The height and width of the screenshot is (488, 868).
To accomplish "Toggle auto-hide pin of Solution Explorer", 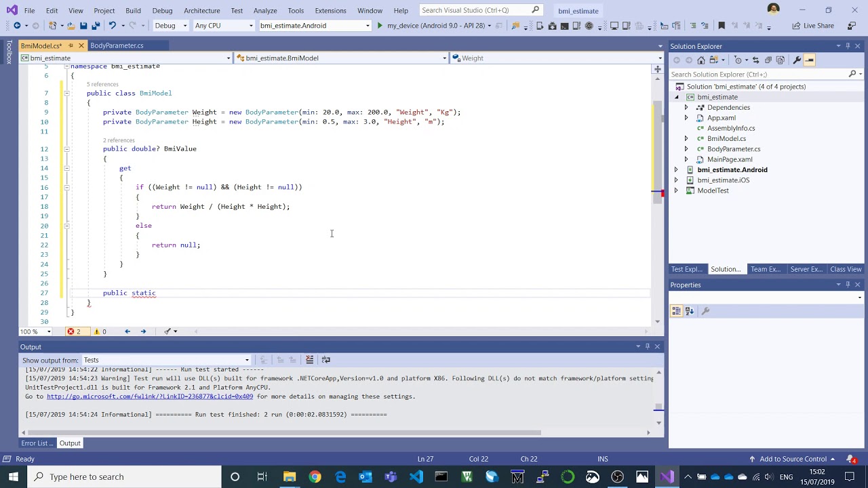I will tap(848, 46).
